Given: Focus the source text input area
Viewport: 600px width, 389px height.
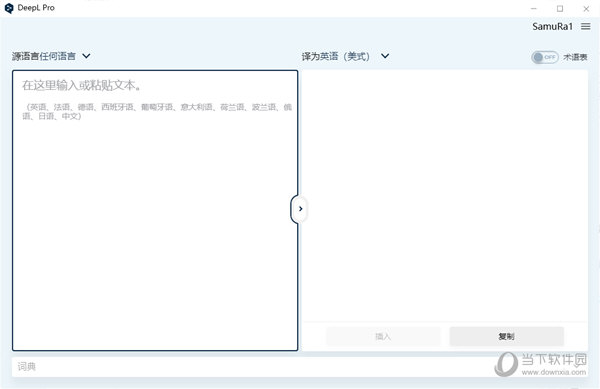Looking at the screenshot, I should pyautogui.click(x=155, y=210).
